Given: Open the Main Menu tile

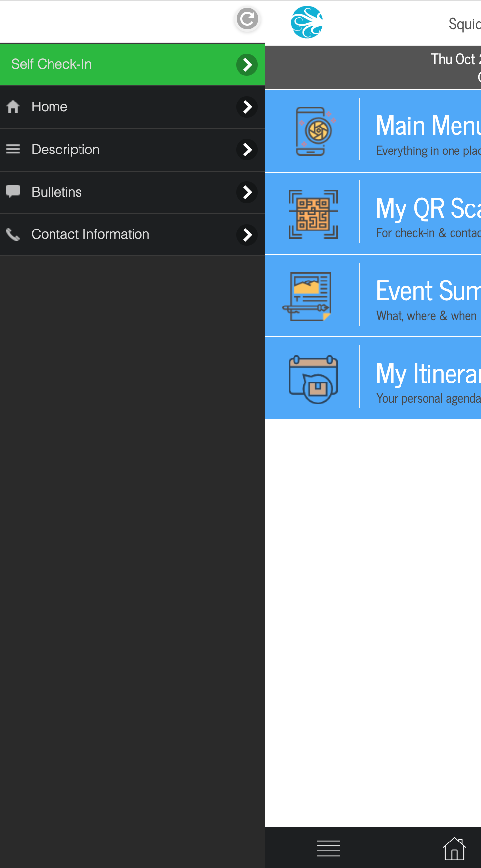Looking at the screenshot, I should click(x=373, y=130).
